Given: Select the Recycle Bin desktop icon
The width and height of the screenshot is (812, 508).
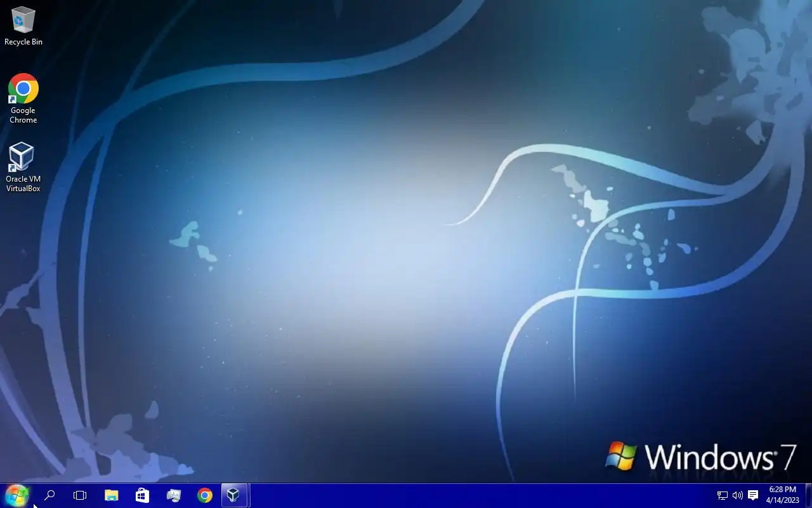Looking at the screenshot, I should pos(23,26).
